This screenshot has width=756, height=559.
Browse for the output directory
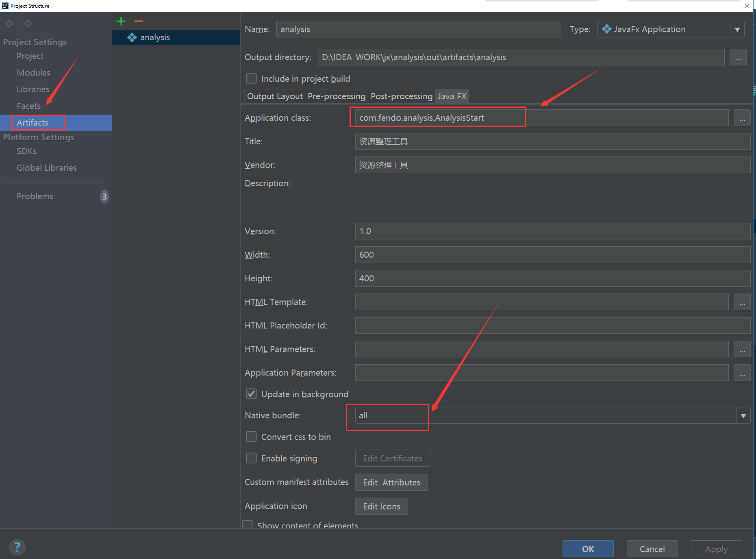tap(738, 57)
